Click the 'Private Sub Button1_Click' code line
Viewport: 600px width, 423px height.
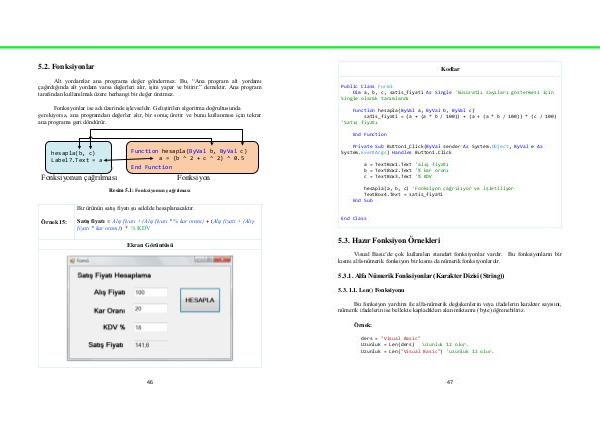coord(447,146)
